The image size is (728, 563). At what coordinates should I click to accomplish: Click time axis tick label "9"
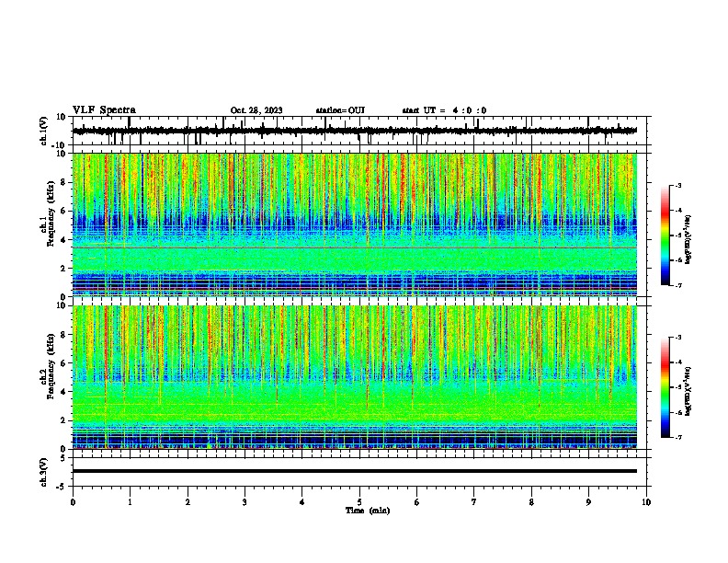point(588,502)
